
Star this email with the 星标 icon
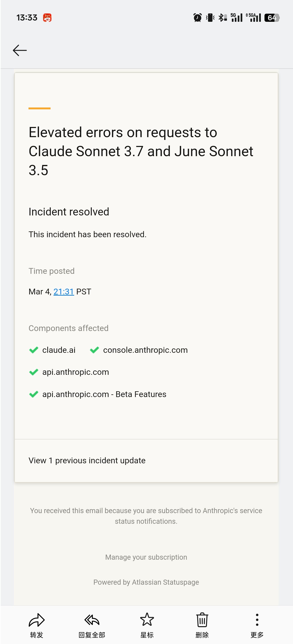click(x=147, y=619)
